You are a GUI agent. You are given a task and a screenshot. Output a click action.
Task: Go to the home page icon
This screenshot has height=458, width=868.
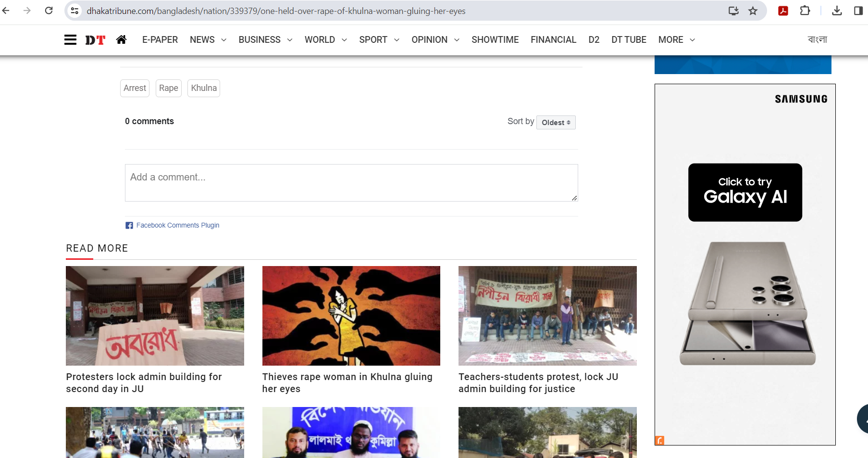click(x=121, y=40)
